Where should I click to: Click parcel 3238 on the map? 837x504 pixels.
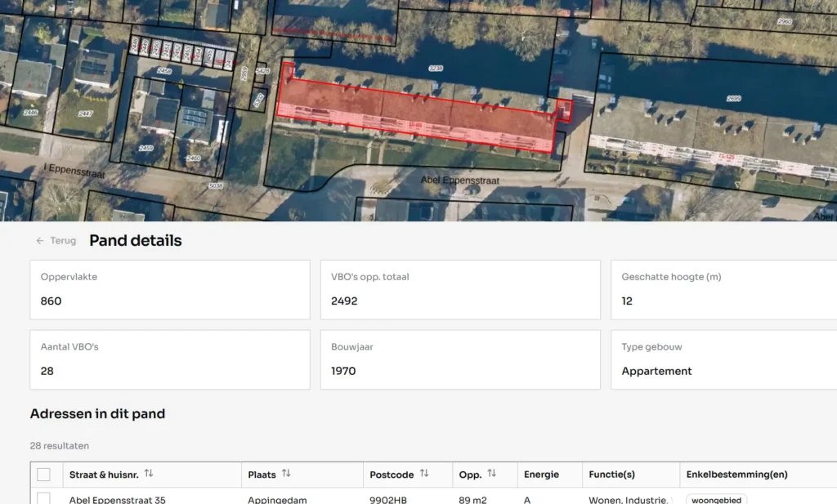point(436,69)
